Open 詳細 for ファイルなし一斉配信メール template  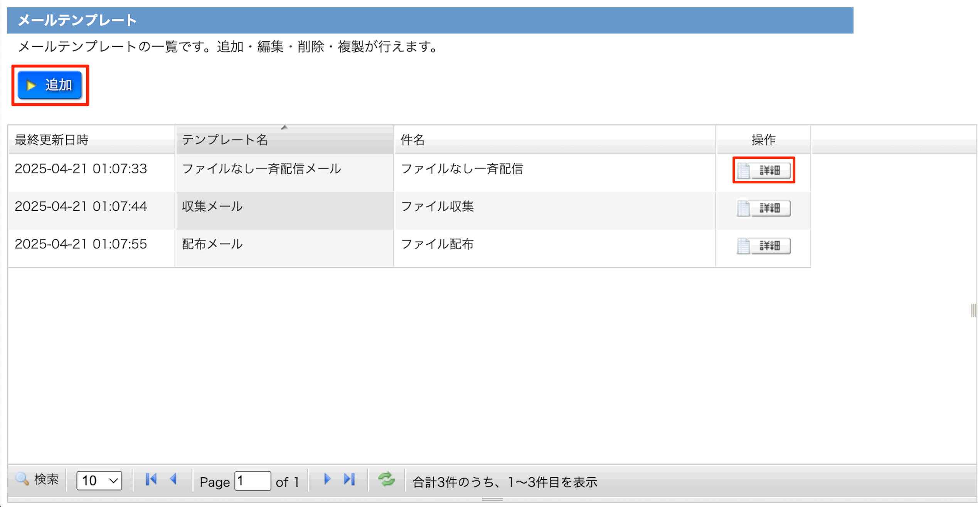click(763, 170)
